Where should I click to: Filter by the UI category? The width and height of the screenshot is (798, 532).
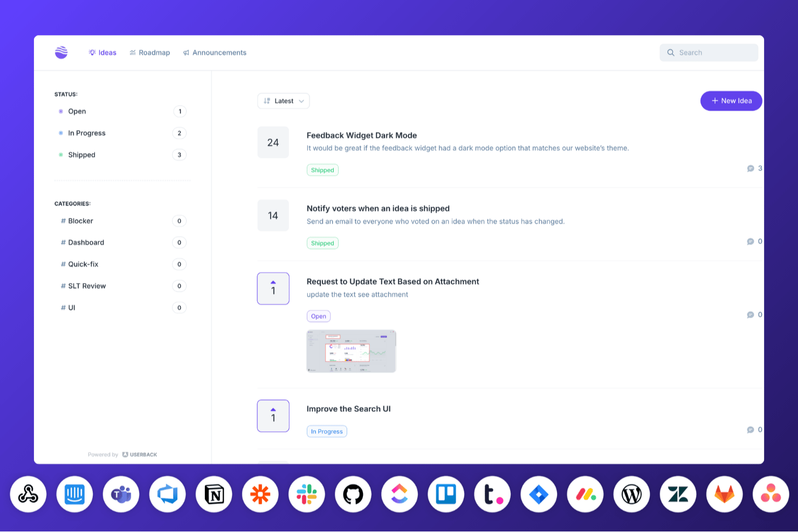tap(122, 308)
